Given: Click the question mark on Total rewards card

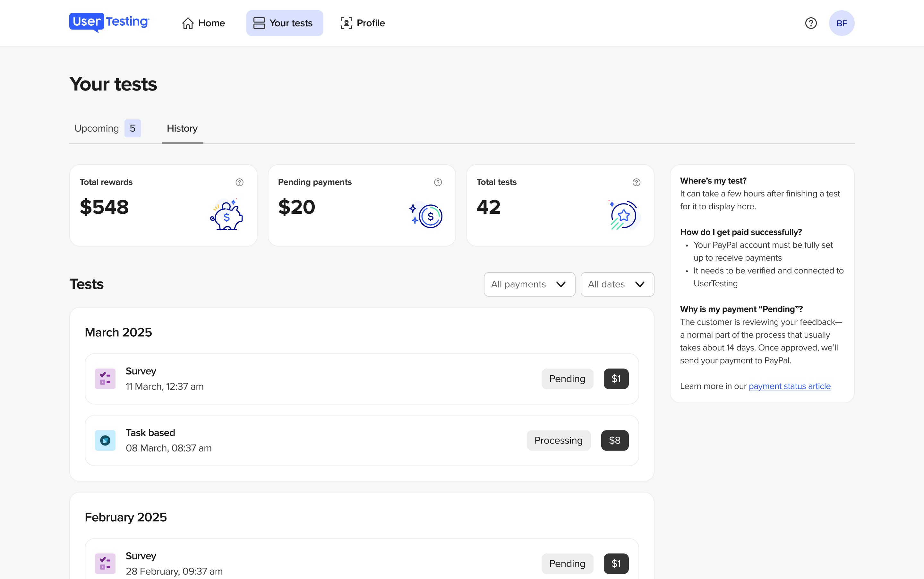Looking at the screenshot, I should (240, 182).
